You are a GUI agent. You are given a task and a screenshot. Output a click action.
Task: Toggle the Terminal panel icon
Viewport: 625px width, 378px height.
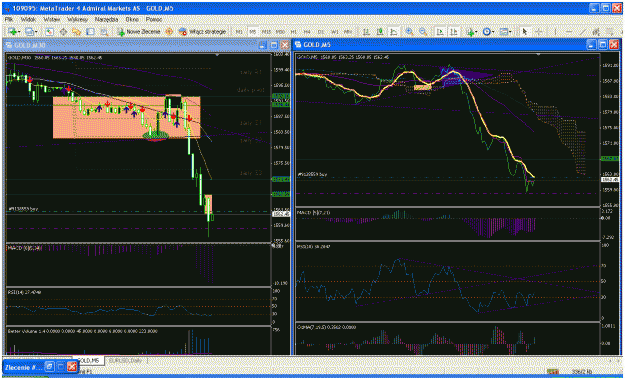[x=90, y=32]
